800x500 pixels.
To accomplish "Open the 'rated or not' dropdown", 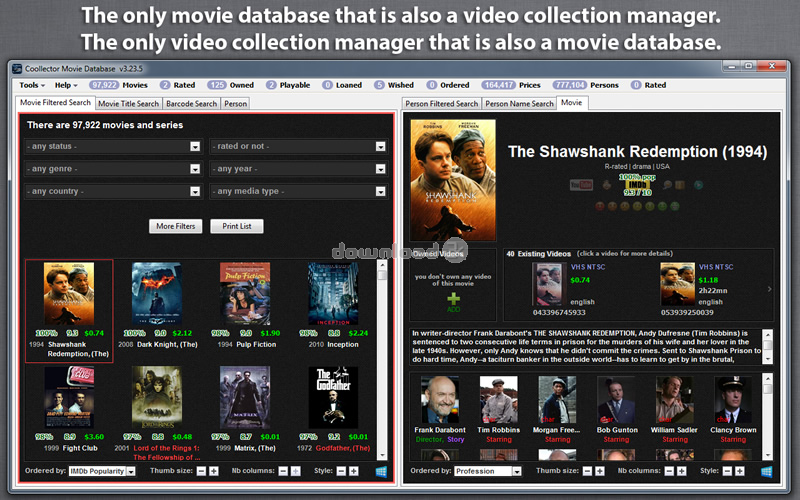I will pos(299,146).
